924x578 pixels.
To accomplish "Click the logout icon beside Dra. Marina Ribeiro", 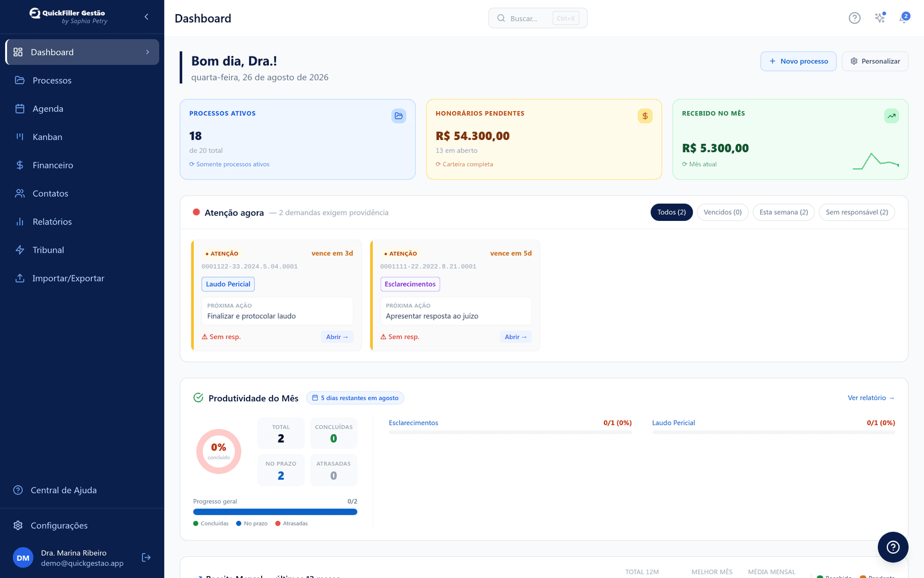I will click(x=146, y=557).
